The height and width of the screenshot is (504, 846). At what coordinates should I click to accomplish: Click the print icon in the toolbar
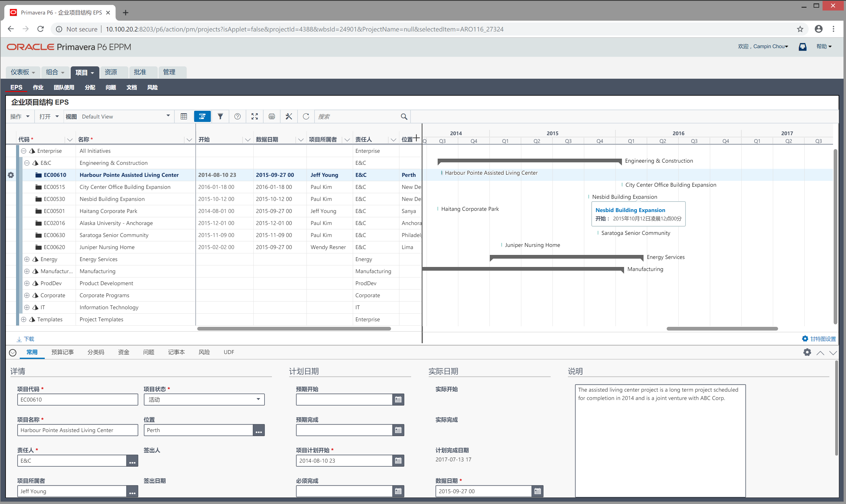271,116
